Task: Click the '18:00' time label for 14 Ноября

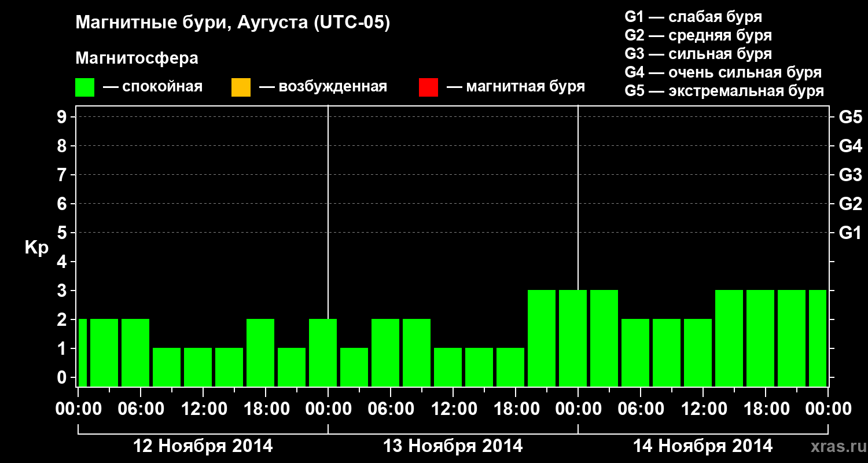Action: click(x=766, y=409)
